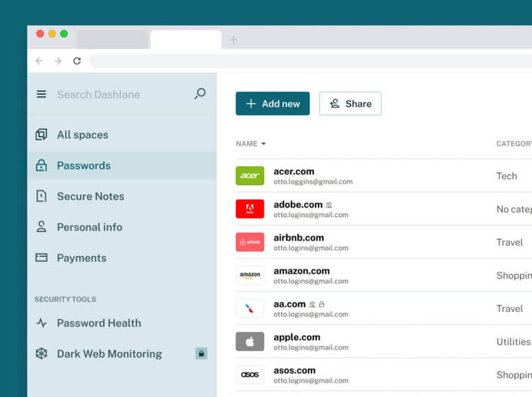Open the acer.com password entry
The height and width of the screenshot is (397, 532).
[x=383, y=176]
